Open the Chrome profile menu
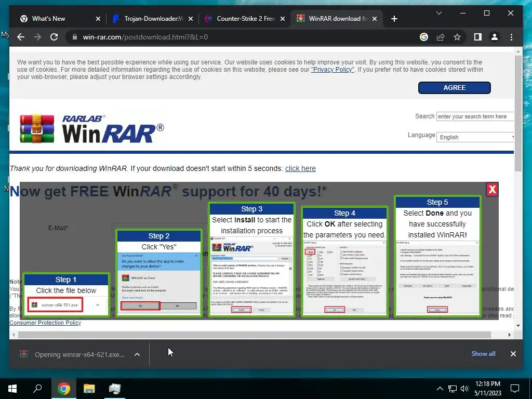 [495, 37]
